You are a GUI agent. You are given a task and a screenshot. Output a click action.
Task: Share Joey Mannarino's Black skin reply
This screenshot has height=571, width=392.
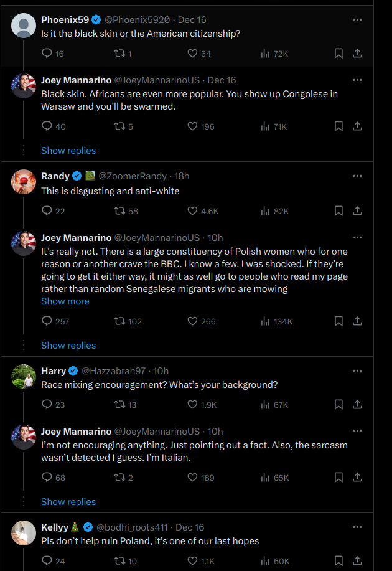point(357,126)
